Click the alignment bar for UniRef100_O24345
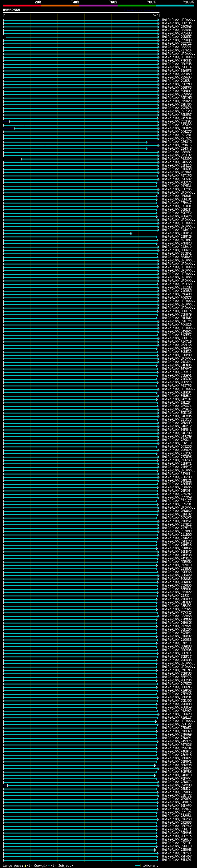The width and height of the screenshot is (197, 868). click(75, 142)
